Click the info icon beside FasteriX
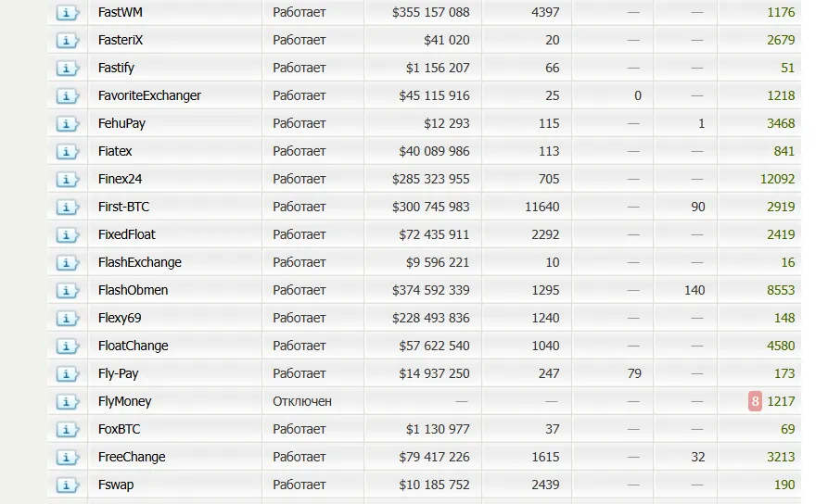 (67, 40)
